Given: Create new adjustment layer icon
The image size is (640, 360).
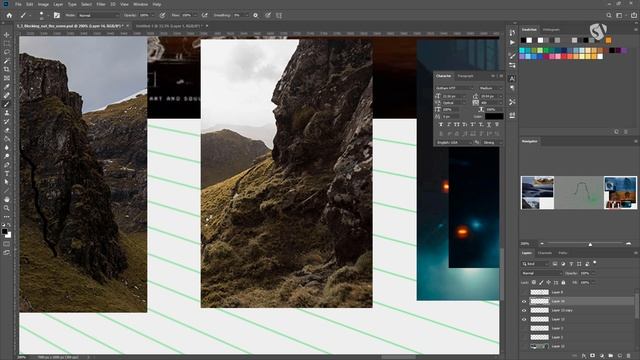Looking at the screenshot, I should (x=602, y=356).
